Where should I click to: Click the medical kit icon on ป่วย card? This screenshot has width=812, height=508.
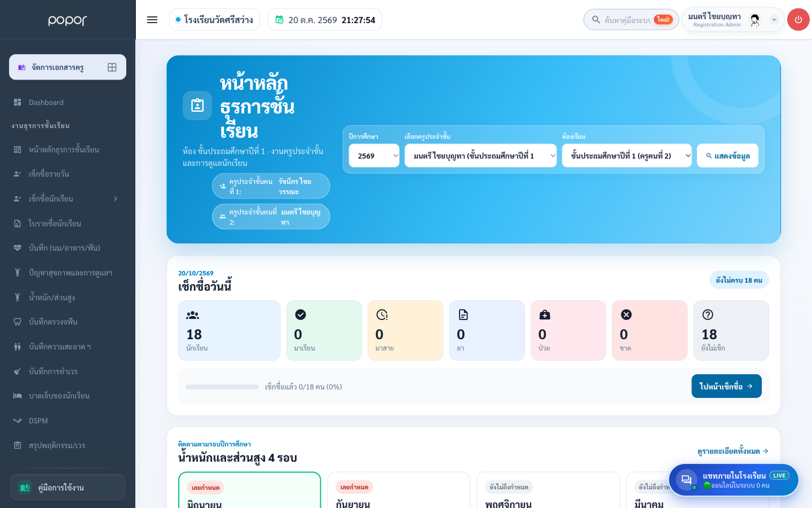click(x=545, y=314)
